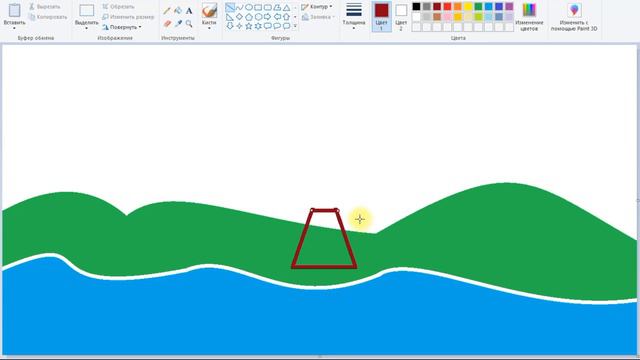Select the Fill with color bucket tool
This screenshot has height=360, width=640.
[x=178, y=11]
